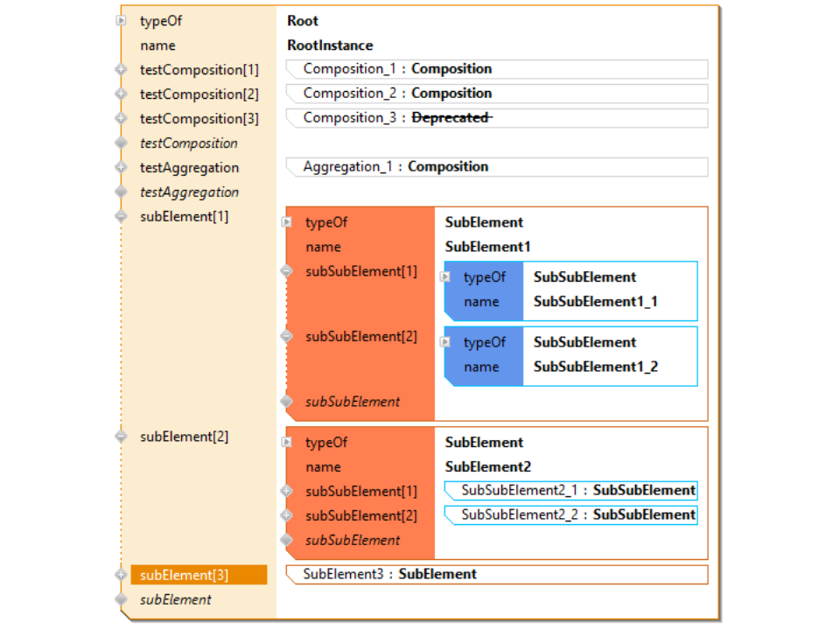This screenshot has width=840, height=630.
Task: Select italic subSubElement label in SubElement2 block
Action: point(353,540)
